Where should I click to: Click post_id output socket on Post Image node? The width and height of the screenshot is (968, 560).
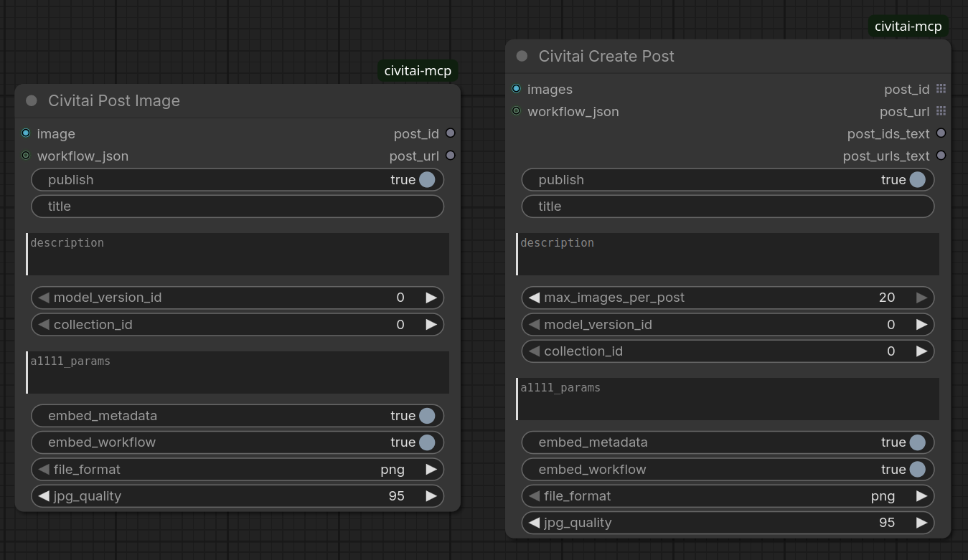tap(451, 133)
